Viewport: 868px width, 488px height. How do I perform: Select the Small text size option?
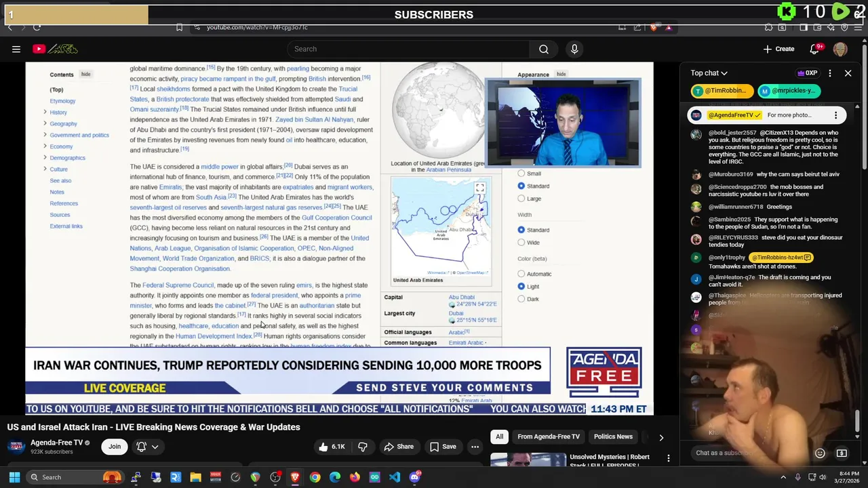click(x=521, y=174)
